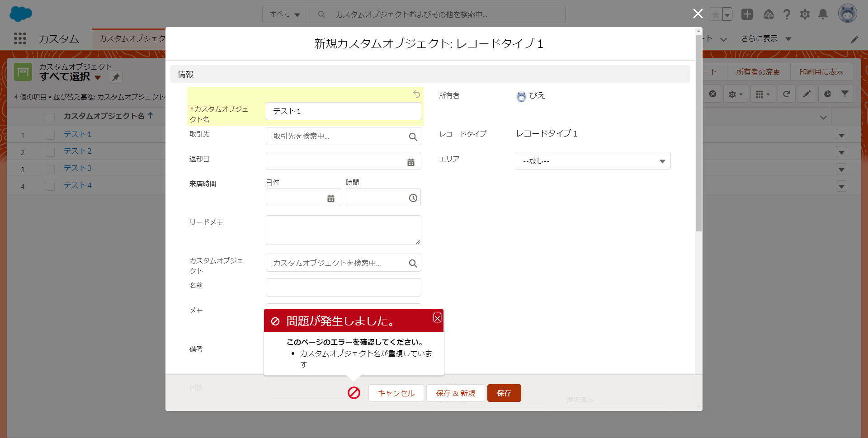Click the 取引先 lookup search field
Screen dimensions: 868x438
tap(343, 136)
